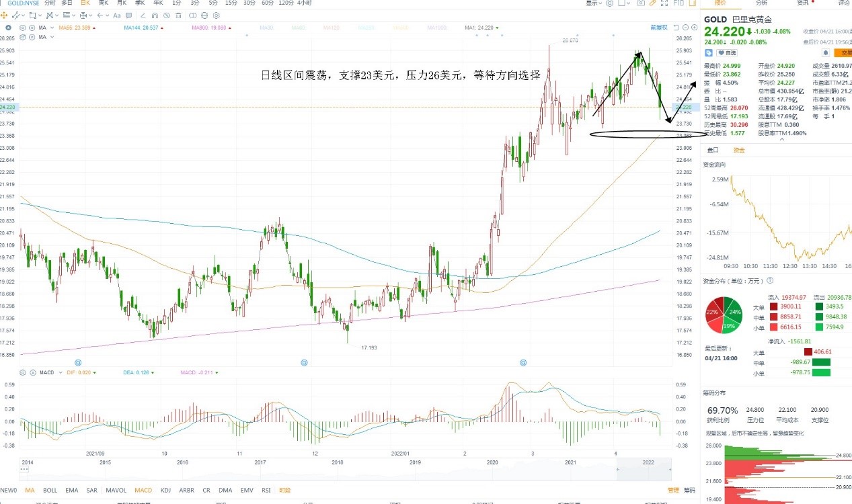Viewport: 852px width, 504px height.
Task: Open drawing toolbar settings gear icon
Action: point(216,15)
